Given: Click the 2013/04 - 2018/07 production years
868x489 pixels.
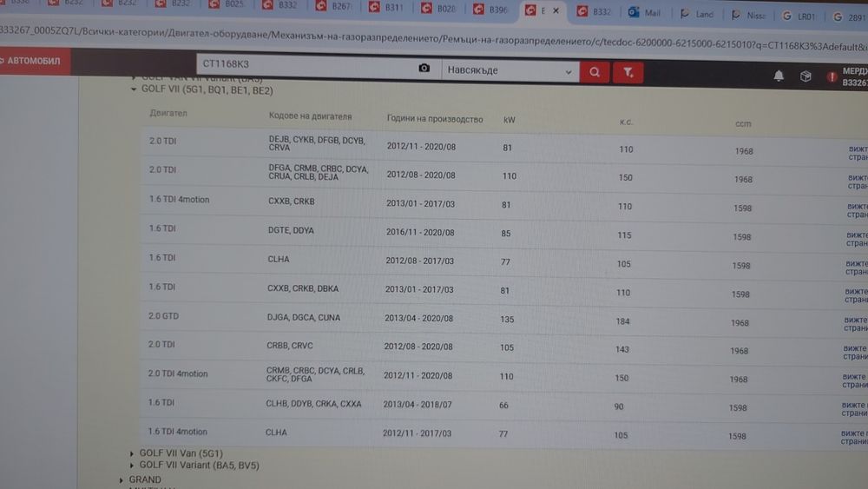Looking at the screenshot, I should point(418,404).
